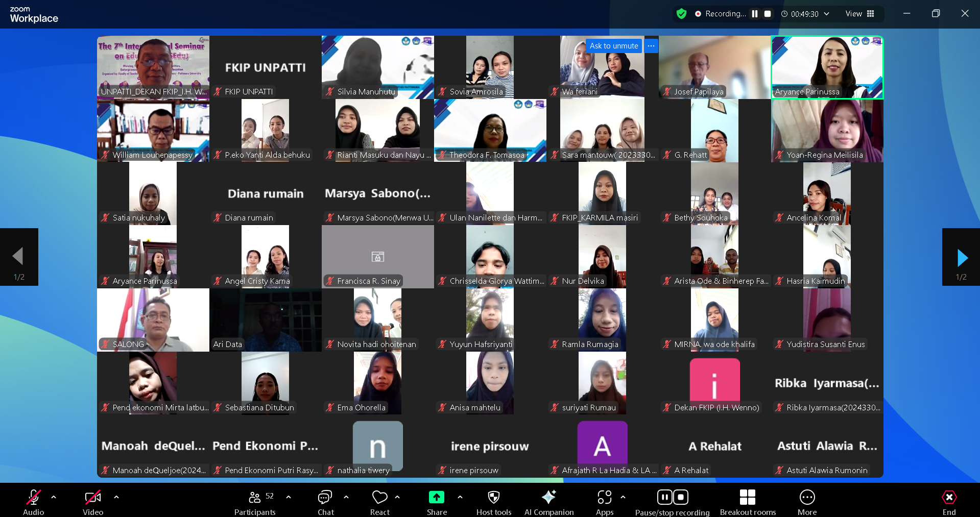
Task: Select the Sovia Amrosila video tile
Action: tap(490, 67)
